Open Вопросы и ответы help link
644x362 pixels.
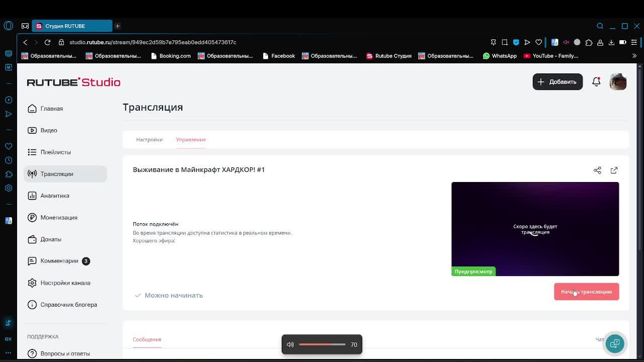(65, 353)
